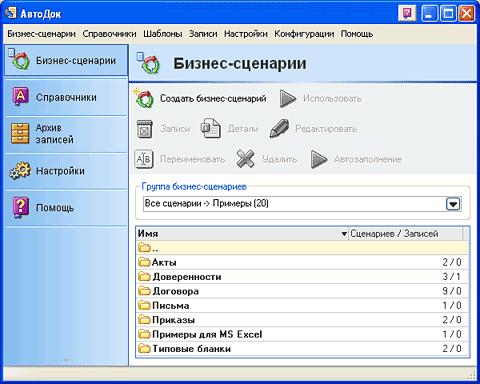
Task: Click the Записи toolbar icon
Action: 145,129
